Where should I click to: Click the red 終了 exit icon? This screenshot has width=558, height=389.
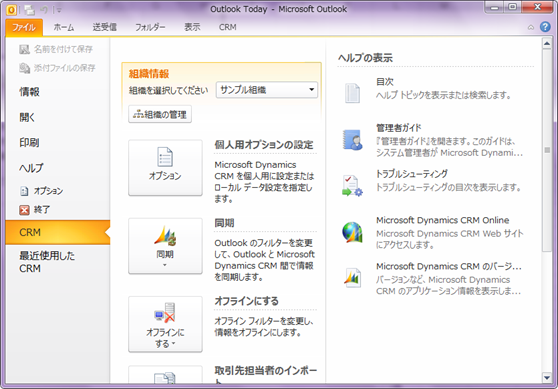click(24, 210)
